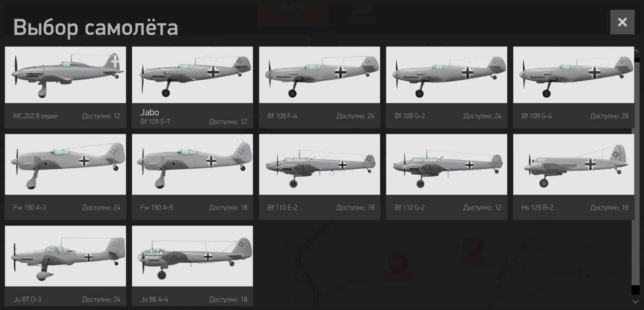Select the Ju 88 A-4 bomber image
This screenshot has width=644, height=310.
coord(193,256)
